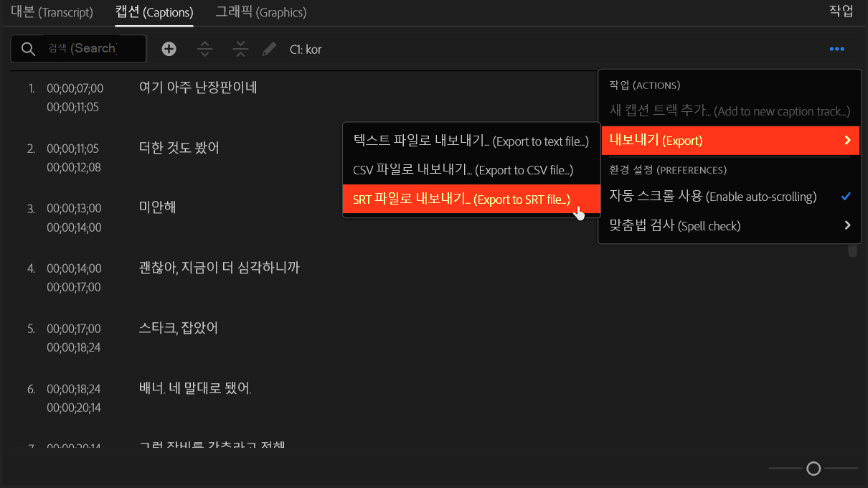Viewport: 868px width, 488px height.
Task: Select caption '스타크, 잡았어'
Action: pyautogui.click(x=178, y=328)
